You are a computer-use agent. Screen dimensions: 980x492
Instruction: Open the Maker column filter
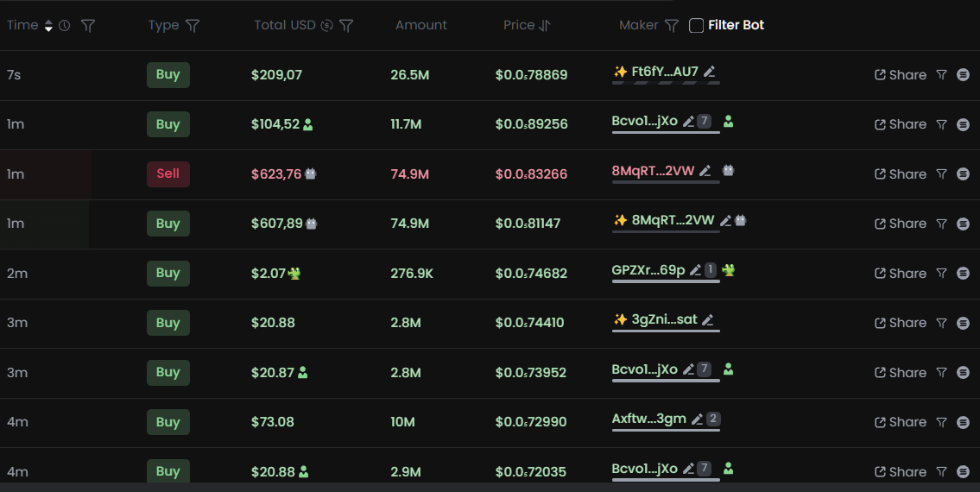(x=671, y=26)
